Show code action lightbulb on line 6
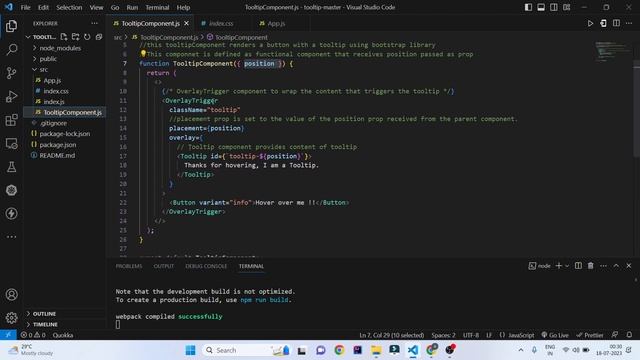 tap(143, 53)
